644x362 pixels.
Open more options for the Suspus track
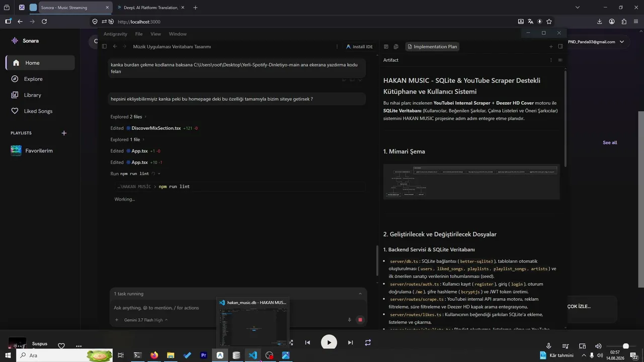(78, 346)
